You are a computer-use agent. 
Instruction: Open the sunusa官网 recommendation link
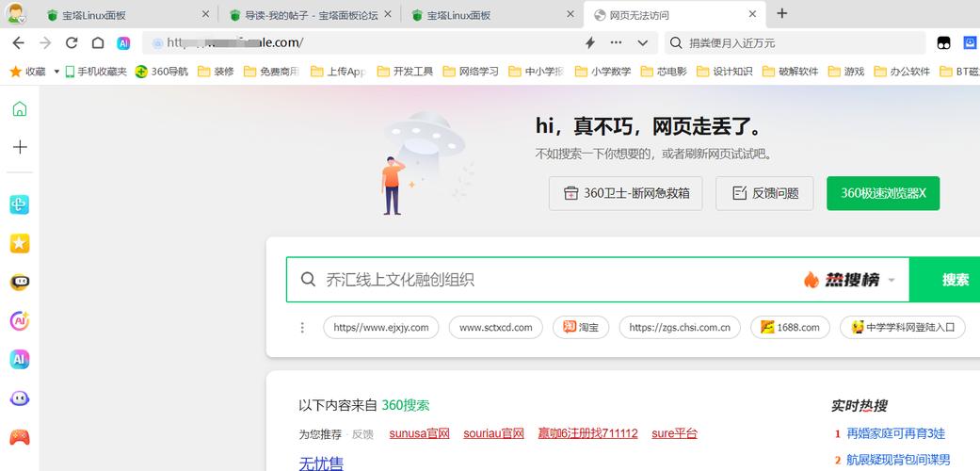(x=419, y=433)
